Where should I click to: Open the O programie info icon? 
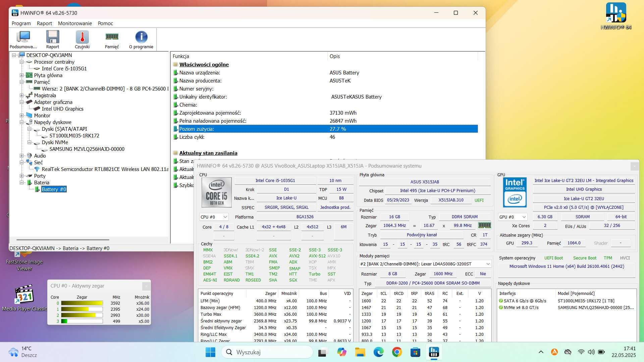141,40
